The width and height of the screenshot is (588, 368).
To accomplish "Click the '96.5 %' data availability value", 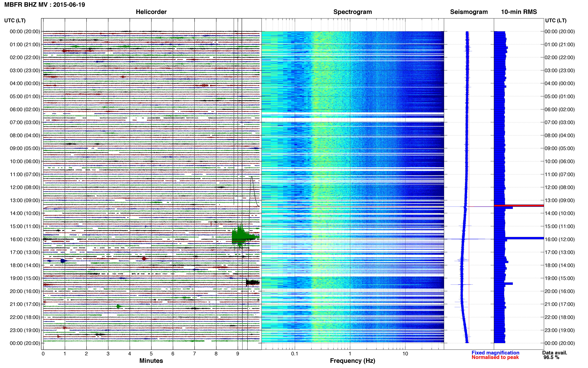I will 551,357.
